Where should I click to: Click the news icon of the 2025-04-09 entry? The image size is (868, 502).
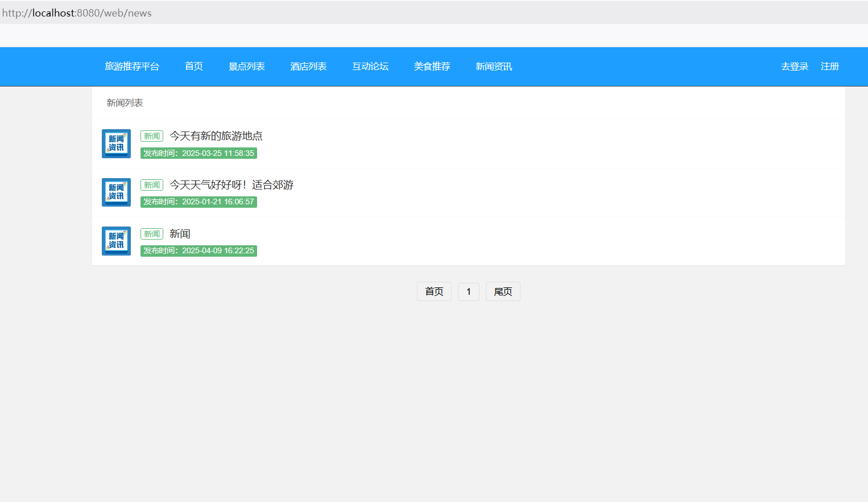[116, 241]
